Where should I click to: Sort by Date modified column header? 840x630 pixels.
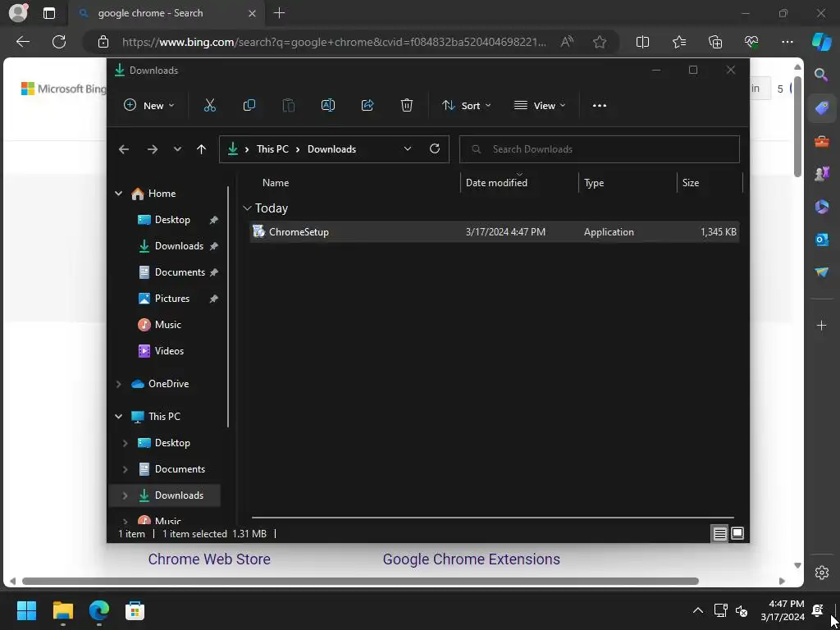click(496, 183)
